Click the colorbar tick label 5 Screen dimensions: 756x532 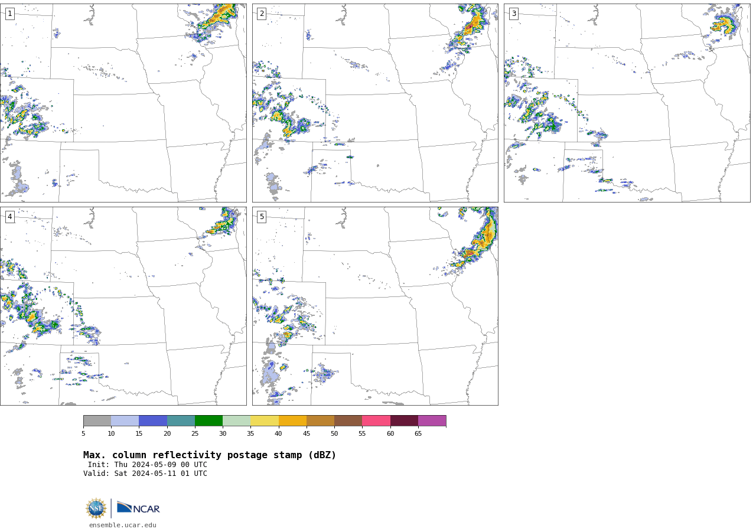(83, 434)
